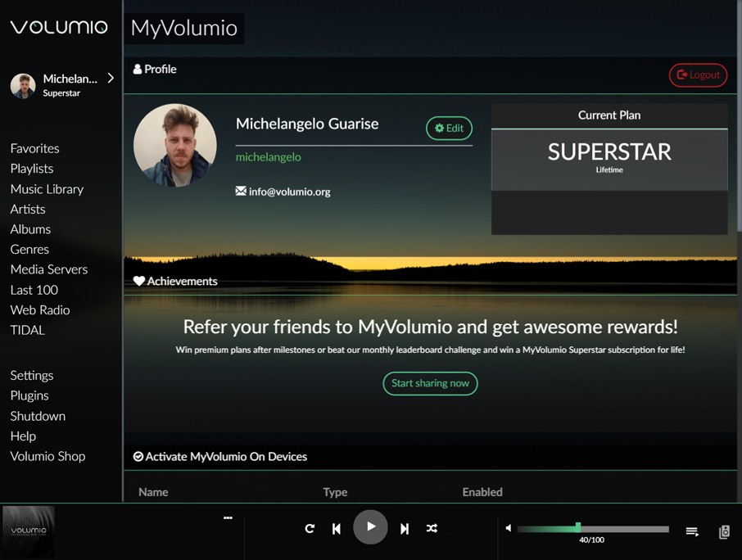This screenshot has height=560, width=742.
Task: Click the Logout button
Action: point(698,75)
